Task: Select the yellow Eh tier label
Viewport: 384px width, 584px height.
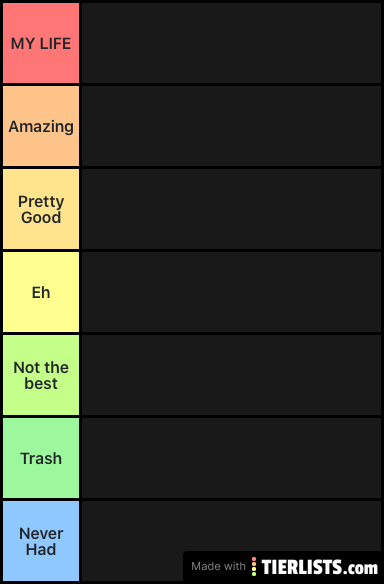Action: pyautogui.click(x=41, y=292)
